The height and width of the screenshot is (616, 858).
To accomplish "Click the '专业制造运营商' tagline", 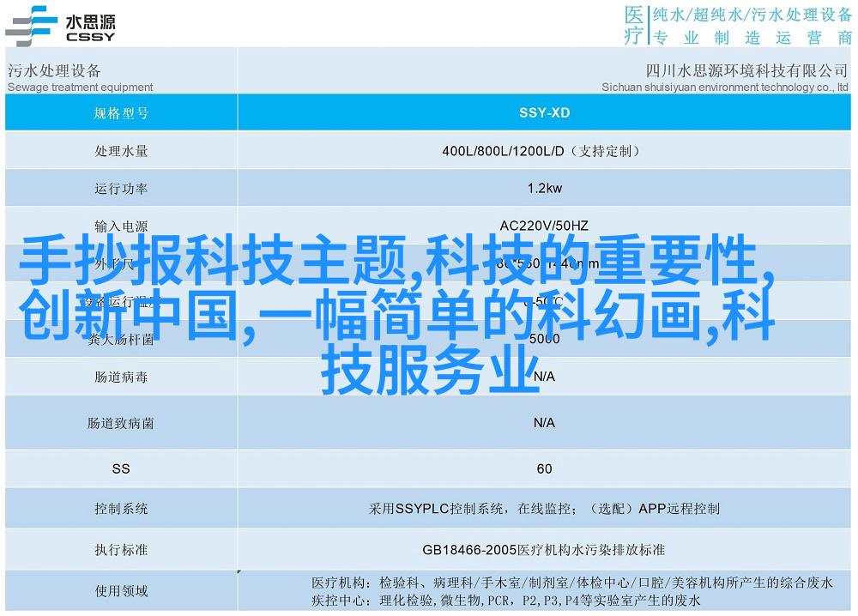I will coord(752,38).
